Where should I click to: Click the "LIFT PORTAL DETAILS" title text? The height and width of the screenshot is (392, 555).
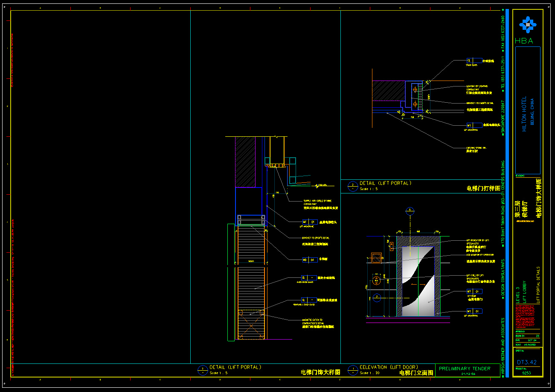click(538, 285)
